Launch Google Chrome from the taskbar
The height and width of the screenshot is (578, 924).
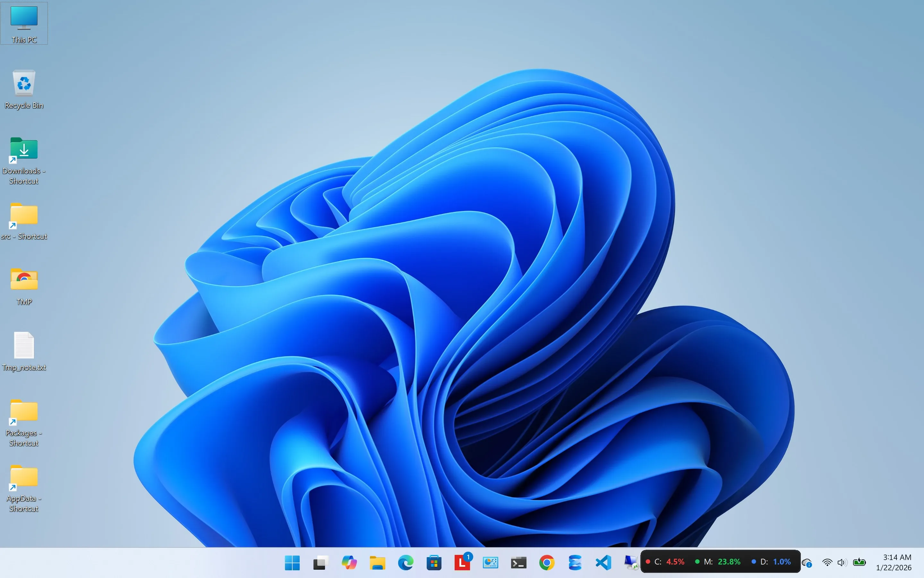click(x=547, y=562)
